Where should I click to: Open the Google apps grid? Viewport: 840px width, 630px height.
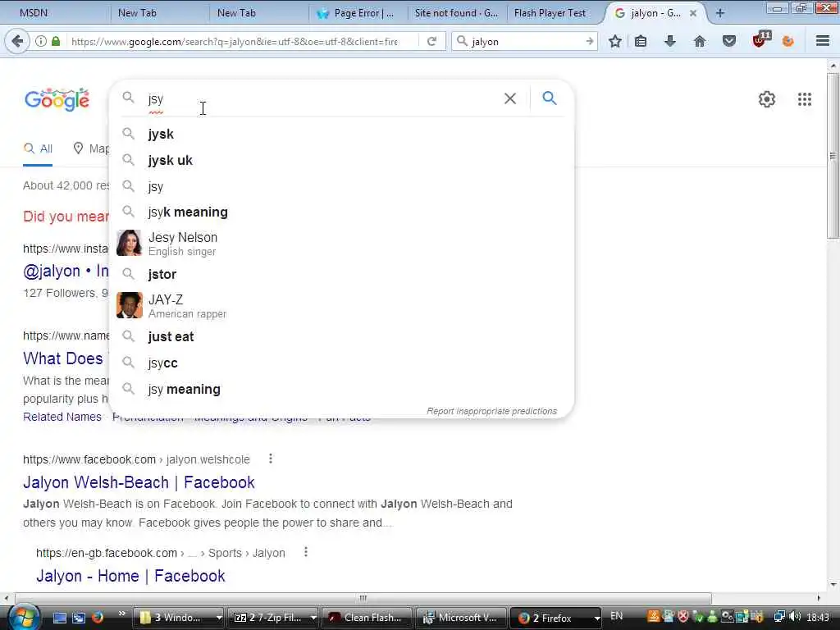[805, 99]
